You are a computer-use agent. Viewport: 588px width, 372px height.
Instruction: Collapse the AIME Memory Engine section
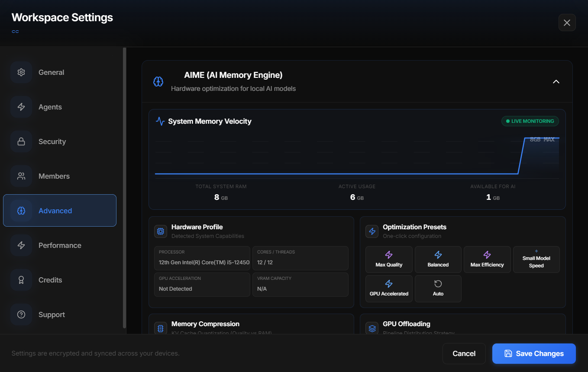(x=556, y=81)
